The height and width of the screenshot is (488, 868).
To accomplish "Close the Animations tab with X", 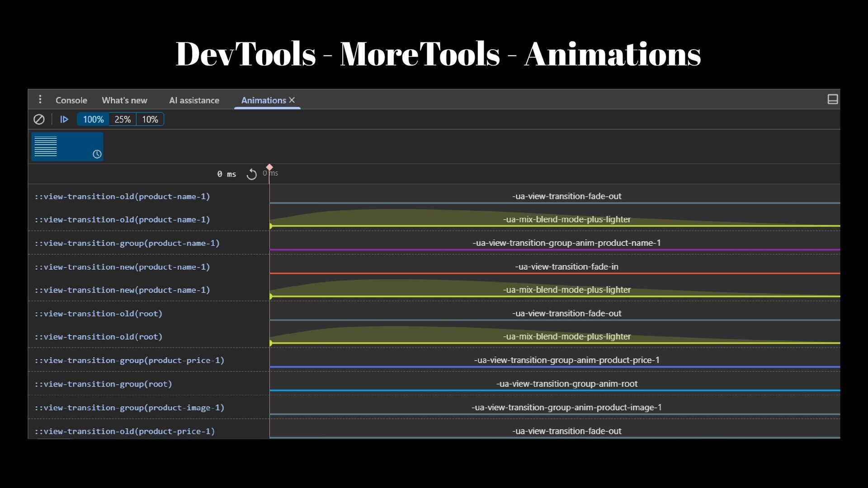I will (292, 100).
